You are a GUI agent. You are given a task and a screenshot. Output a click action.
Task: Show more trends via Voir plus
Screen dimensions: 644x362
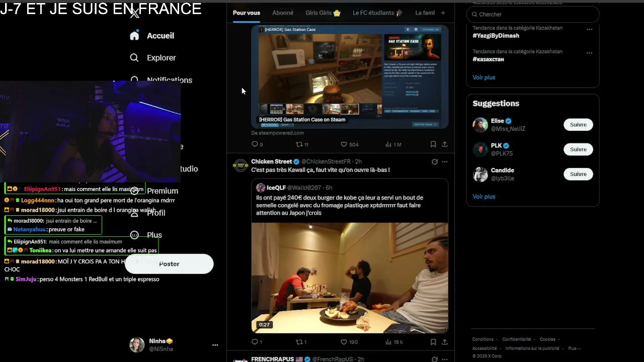484,77
